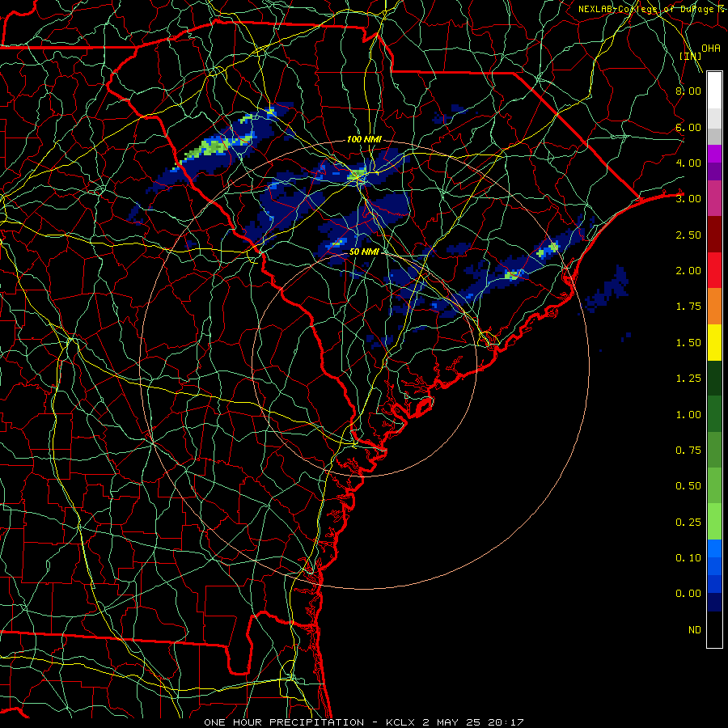
Task: Click the orange swatch in the color scale
Action: (x=714, y=307)
